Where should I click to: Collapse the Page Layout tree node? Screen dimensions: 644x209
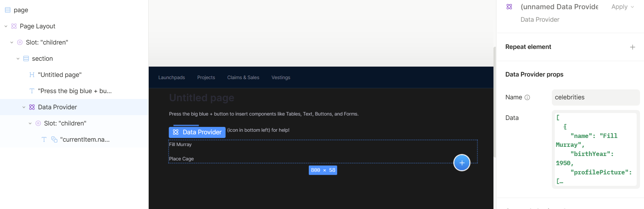pyautogui.click(x=6, y=26)
